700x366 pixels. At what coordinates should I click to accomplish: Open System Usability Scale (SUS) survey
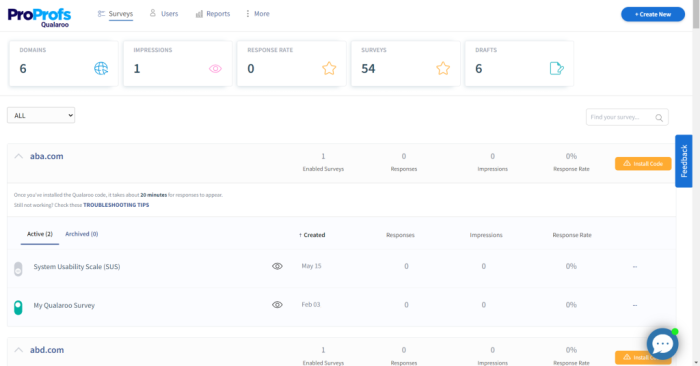77,266
